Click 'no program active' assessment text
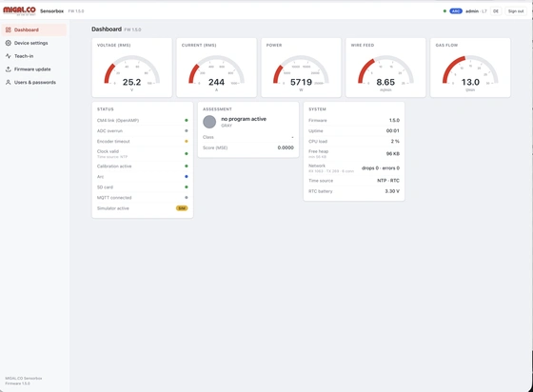 click(244, 119)
